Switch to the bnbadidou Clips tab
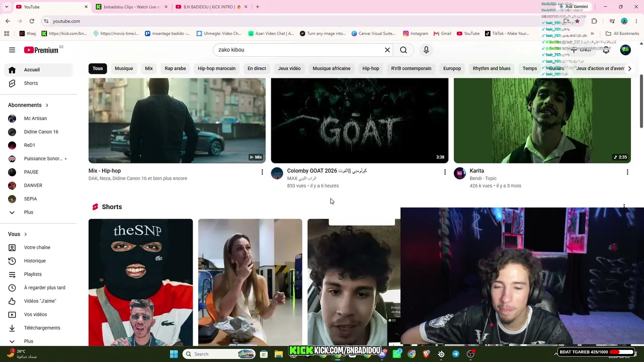Viewport: 644px width, 362px height. click(x=132, y=7)
